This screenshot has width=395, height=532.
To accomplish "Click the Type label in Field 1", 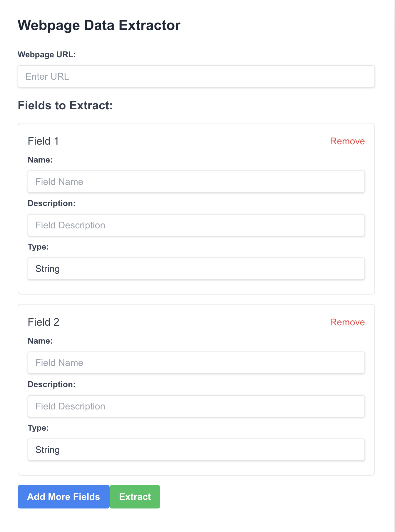I will pos(38,247).
